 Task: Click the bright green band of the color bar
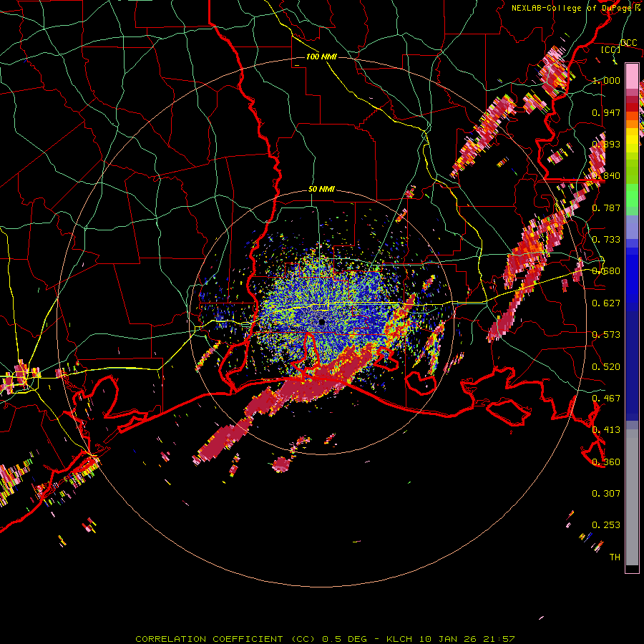[632, 195]
